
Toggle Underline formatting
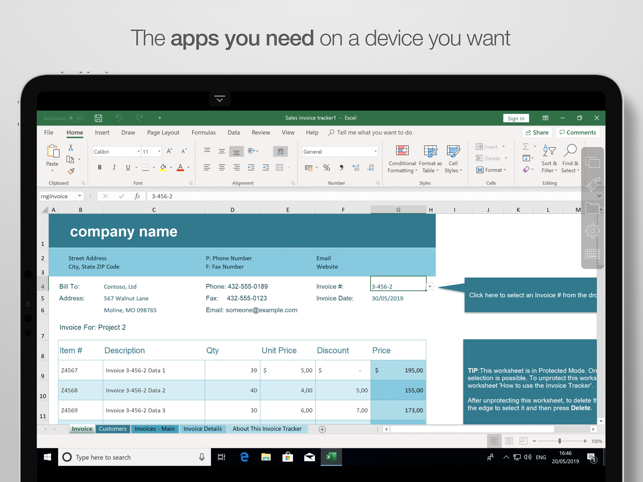tap(128, 167)
